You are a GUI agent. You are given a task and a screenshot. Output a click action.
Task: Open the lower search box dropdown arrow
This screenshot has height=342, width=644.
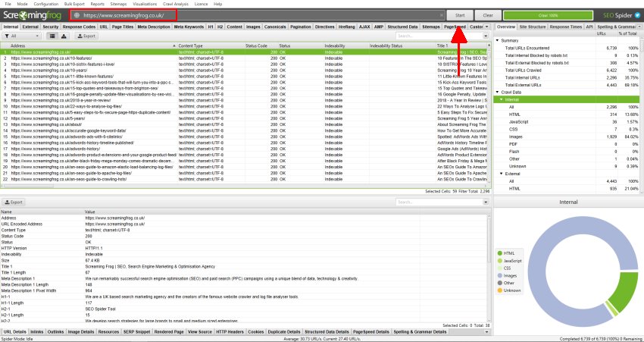pyautogui.click(x=486, y=202)
